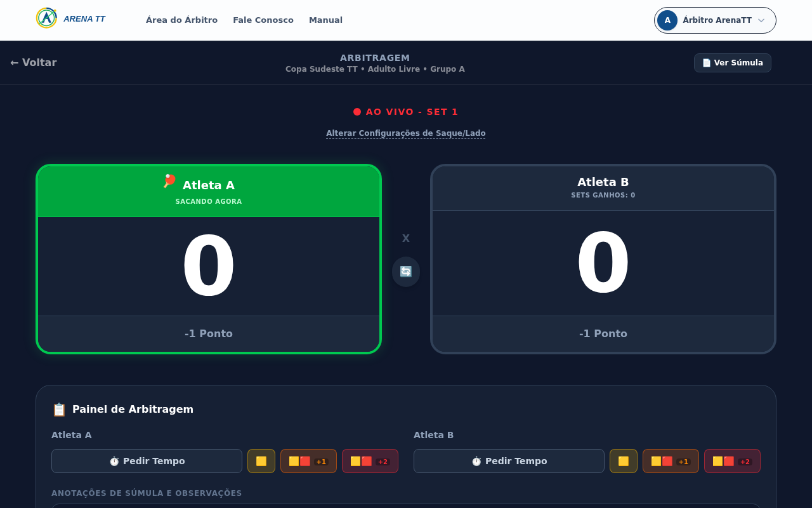Open the Fale Conosco page

click(x=263, y=20)
